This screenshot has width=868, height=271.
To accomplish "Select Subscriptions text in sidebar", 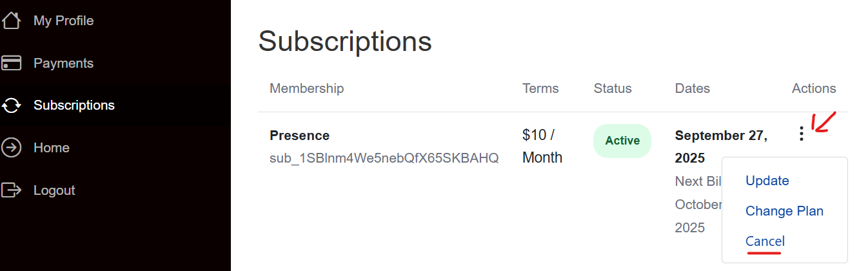I will point(74,105).
